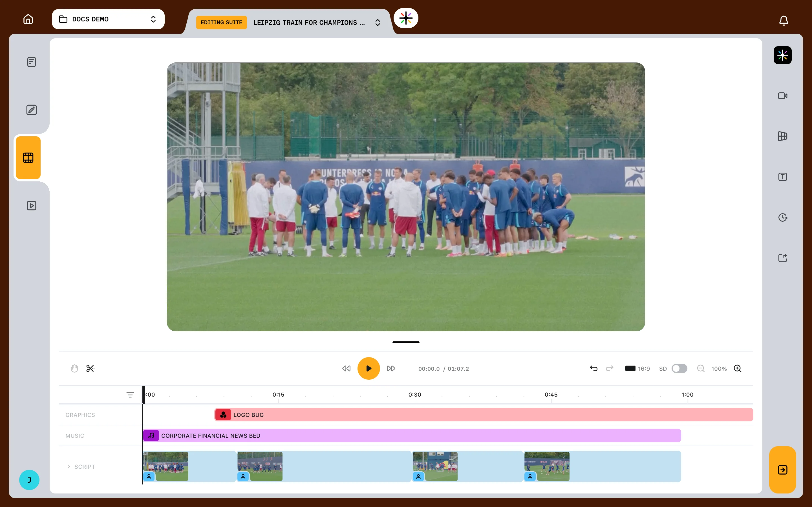The image size is (812, 507).
Task: Open the camera media panel icon
Action: click(782, 96)
